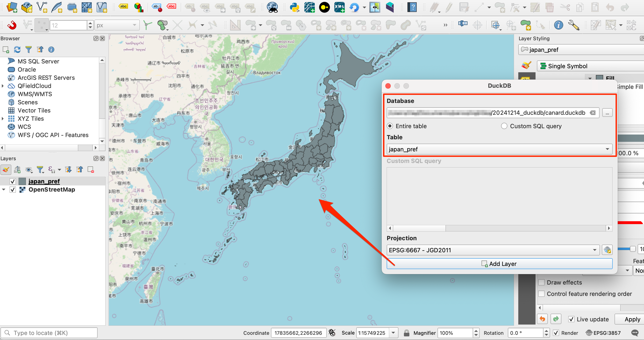
Task: Click the Identify Features info icon
Action: pyautogui.click(x=558, y=25)
